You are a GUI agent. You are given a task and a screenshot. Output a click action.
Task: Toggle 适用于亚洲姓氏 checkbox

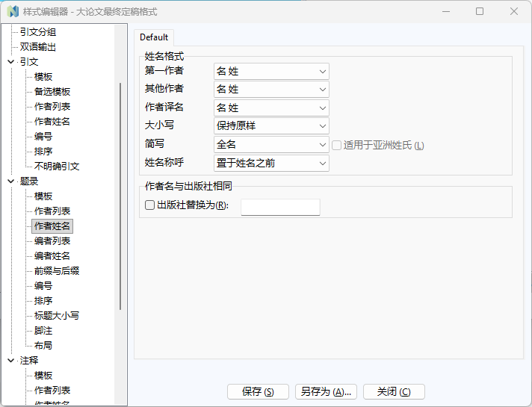pyautogui.click(x=336, y=146)
